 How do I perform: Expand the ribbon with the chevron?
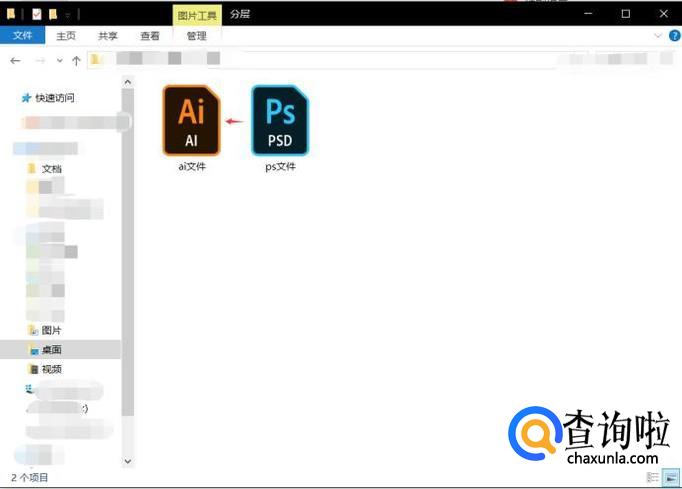(658, 36)
